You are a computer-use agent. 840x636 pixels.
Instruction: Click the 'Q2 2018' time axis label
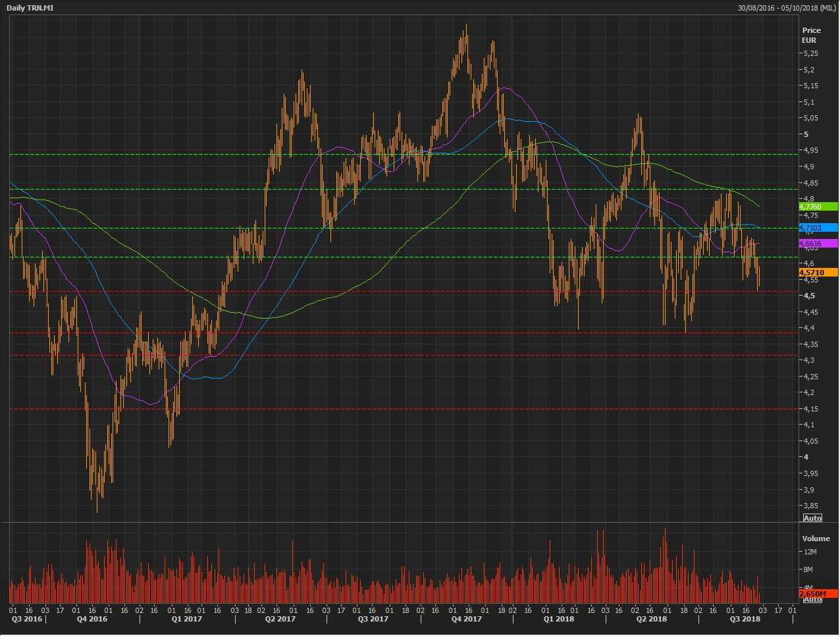pyautogui.click(x=652, y=619)
